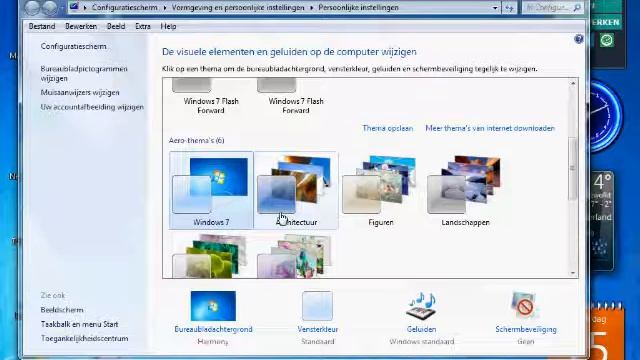Select the Architectuur theme
The image size is (640, 360).
(296, 191)
